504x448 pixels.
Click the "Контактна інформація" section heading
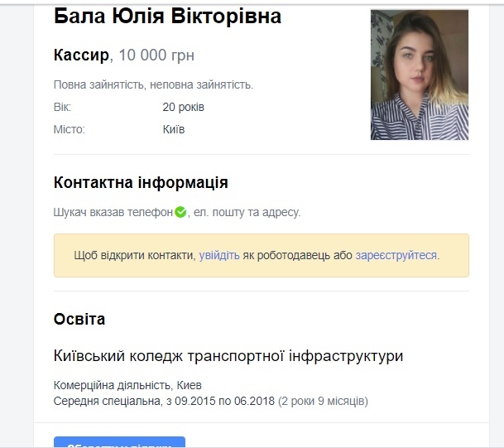pyautogui.click(x=141, y=182)
